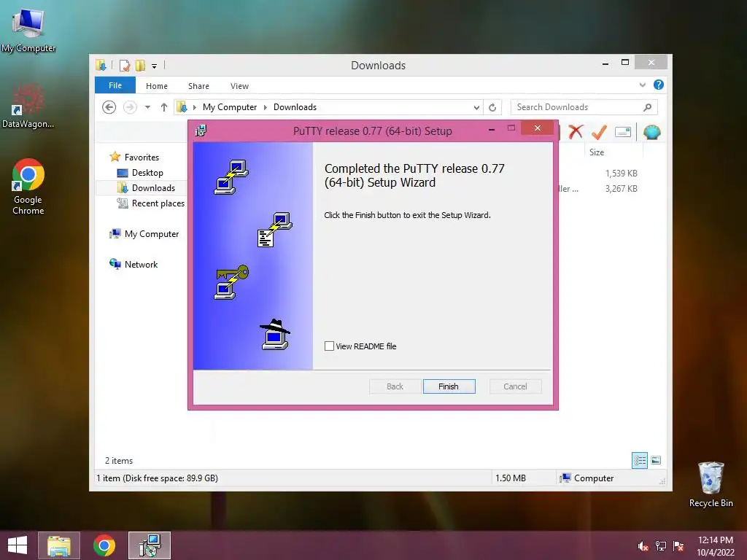Expand breadcrumb arrow after My Computer
747x560 pixels.
coord(266,107)
